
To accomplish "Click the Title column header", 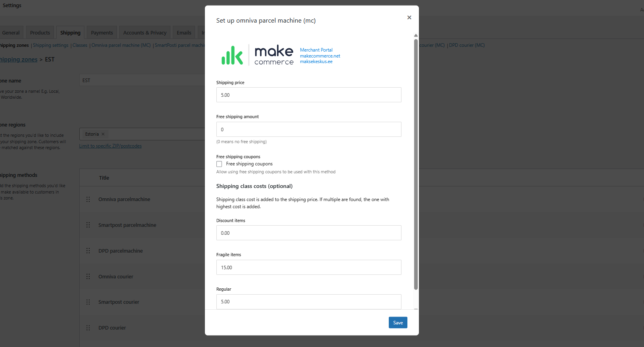I will tap(104, 178).
